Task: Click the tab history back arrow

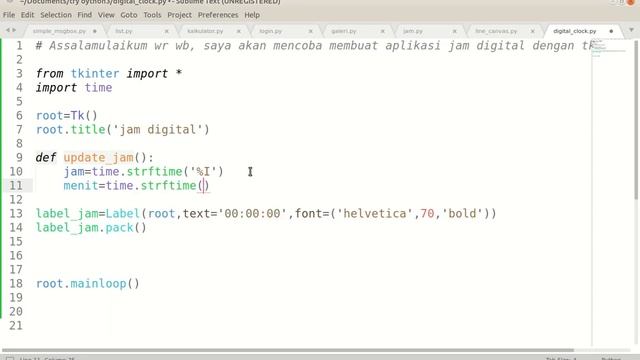Action: 7,30
